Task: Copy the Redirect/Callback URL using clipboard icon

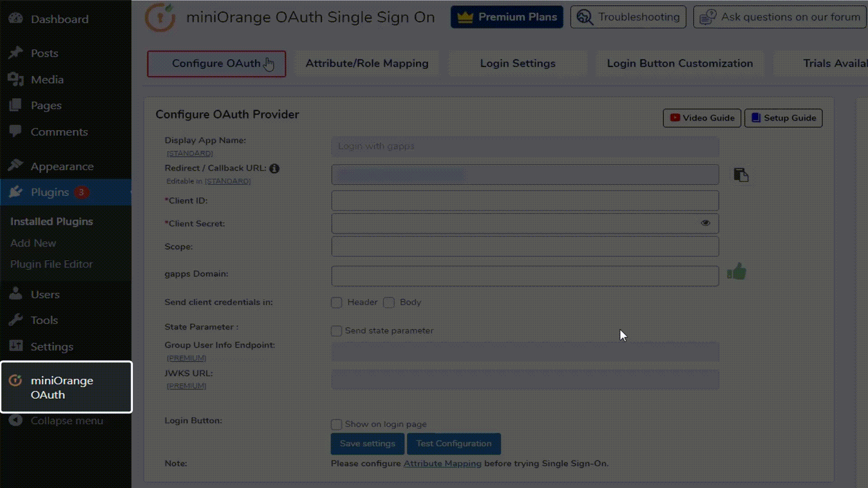Action: [x=740, y=175]
